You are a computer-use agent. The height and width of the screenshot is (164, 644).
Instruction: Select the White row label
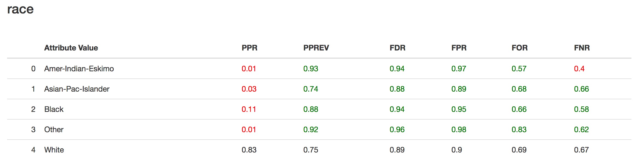tap(54, 150)
